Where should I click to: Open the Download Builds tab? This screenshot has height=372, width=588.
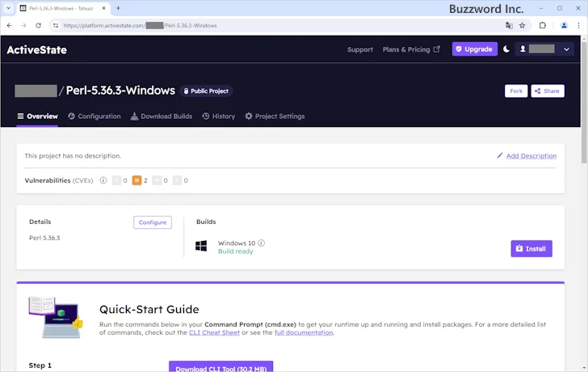(x=162, y=116)
